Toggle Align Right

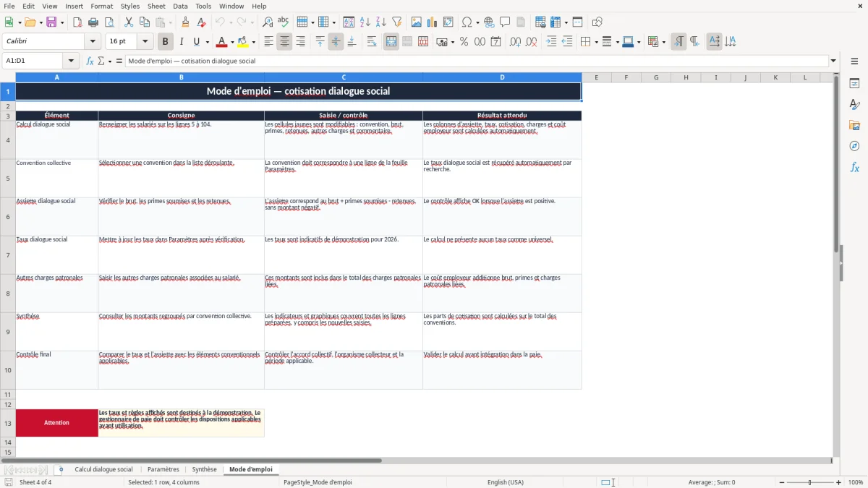coord(300,42)
